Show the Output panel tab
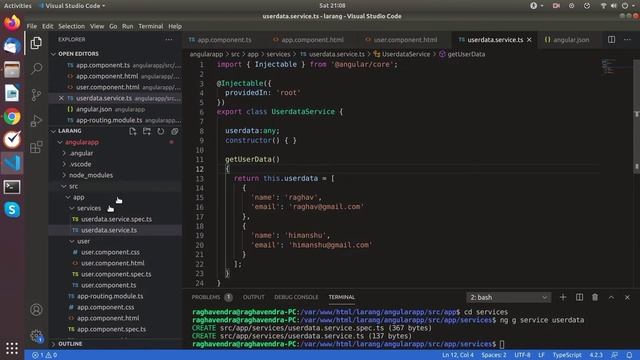Image resolution: width=640 pixels, height=360 pixels. (x=253, y=297)
